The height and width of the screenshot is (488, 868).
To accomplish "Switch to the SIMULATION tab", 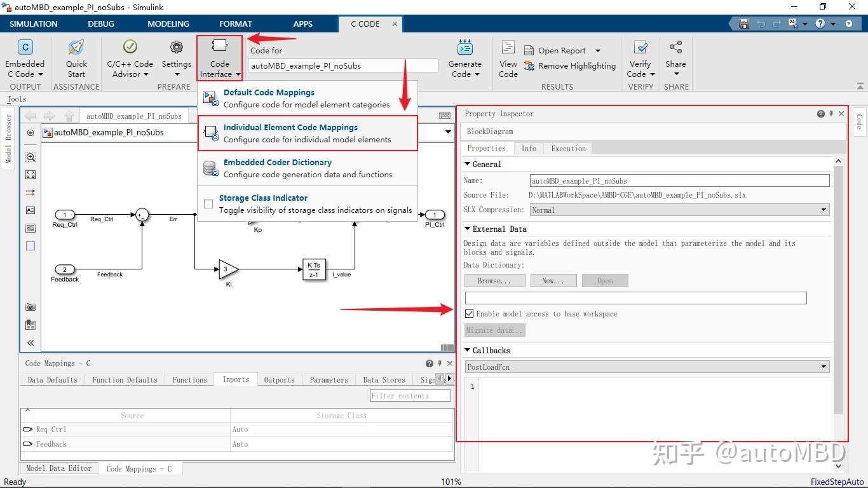I will tap(34, 24).
